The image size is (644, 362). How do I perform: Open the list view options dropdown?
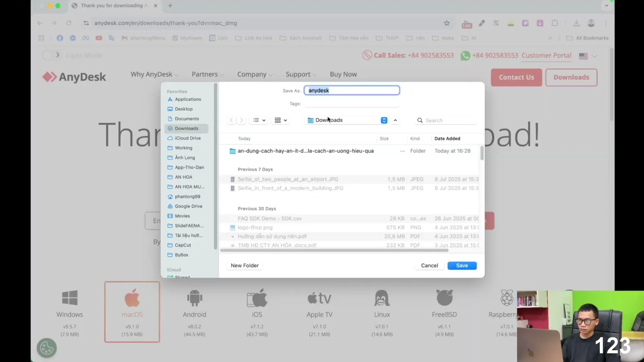click(259, 120)
